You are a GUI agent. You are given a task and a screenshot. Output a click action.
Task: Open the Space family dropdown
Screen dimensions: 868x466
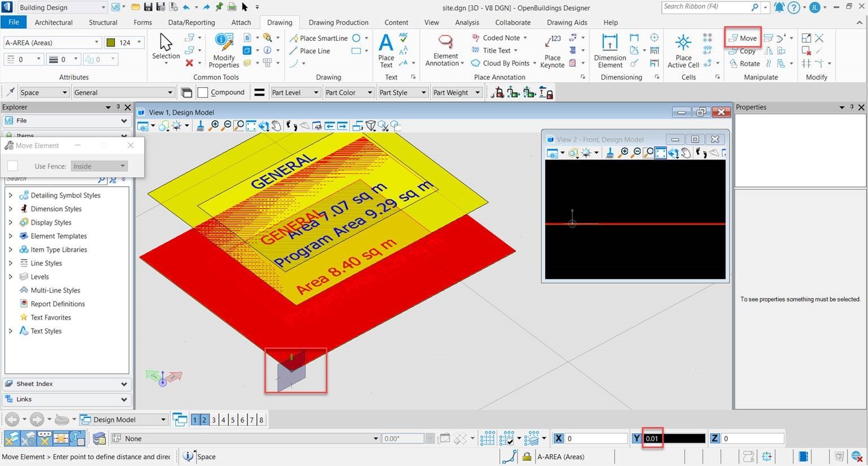point(44,92)
